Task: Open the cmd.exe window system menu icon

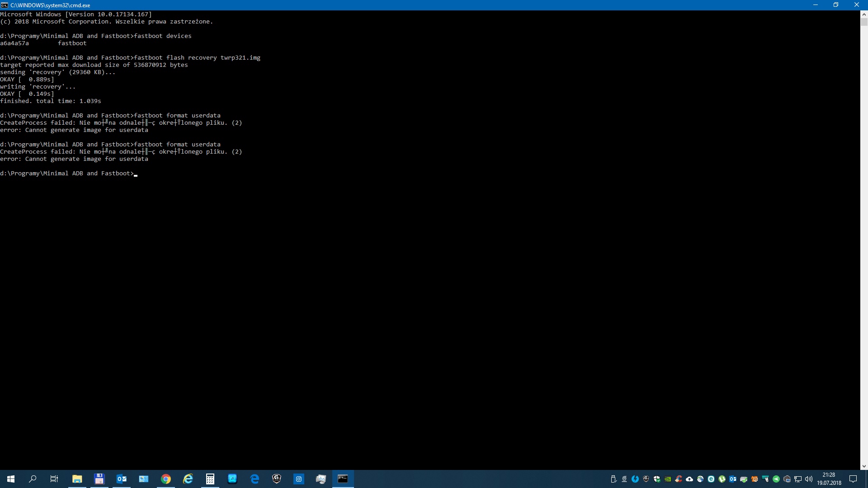Action: [x=5, y=5]
